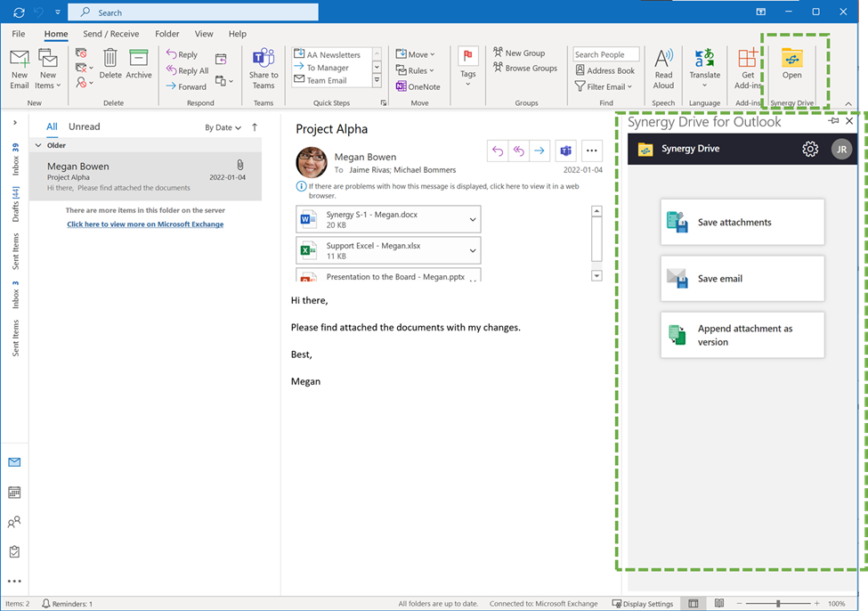
Task: Open the Address Book
Action: pyautogui.click(x=605, y=70)
